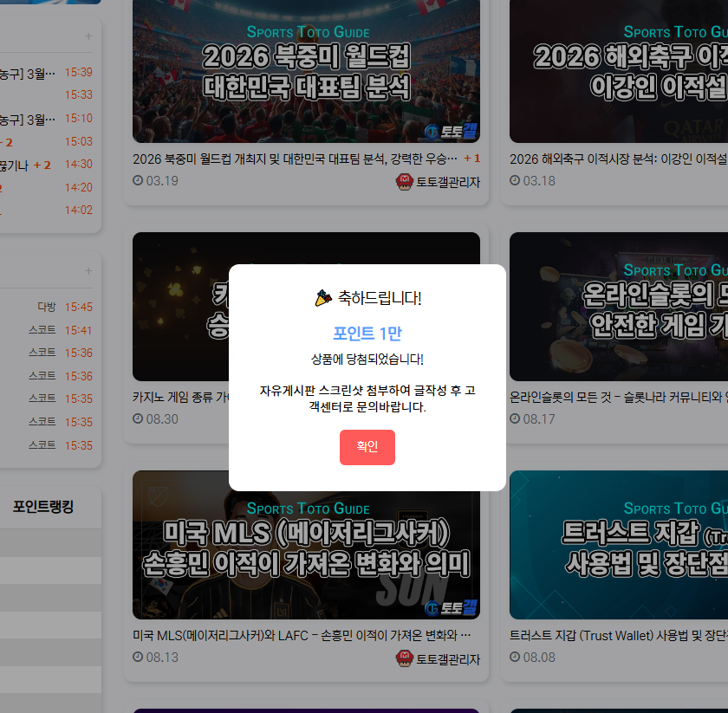Click 토토갤관리자 author on MLS post

447,659
